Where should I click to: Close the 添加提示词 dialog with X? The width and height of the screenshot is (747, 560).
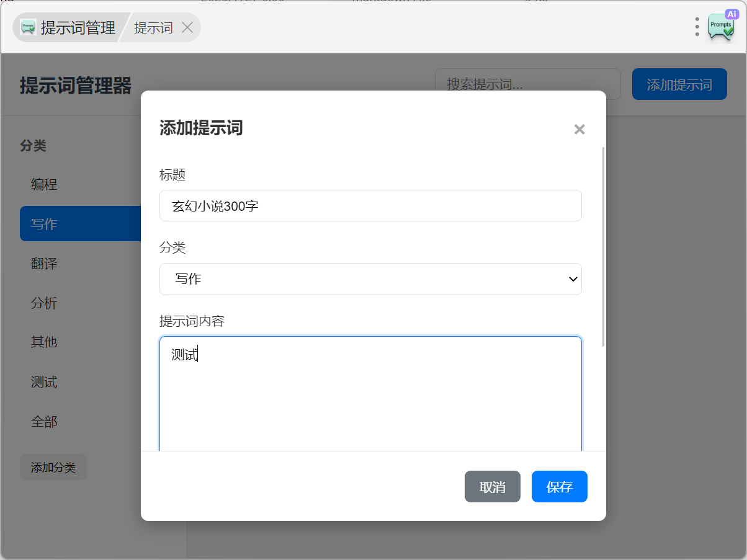[579, 129]
